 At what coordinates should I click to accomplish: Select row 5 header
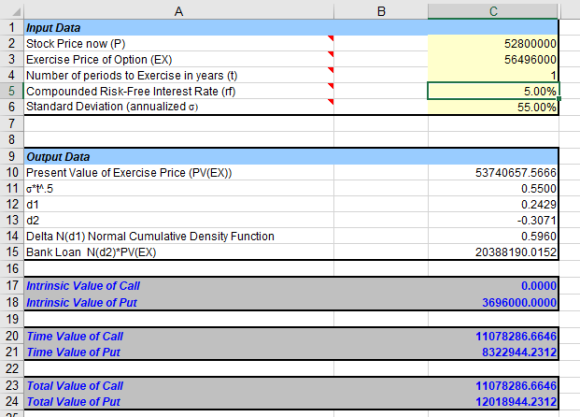point(12,91)
